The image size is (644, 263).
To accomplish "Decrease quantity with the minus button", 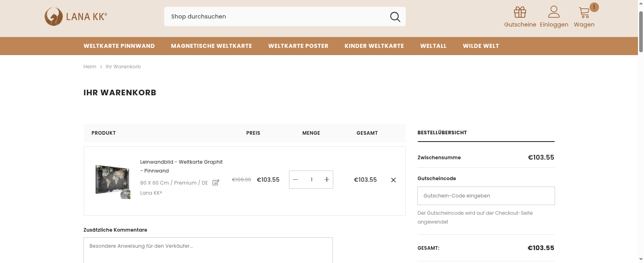I will point(295,180).
